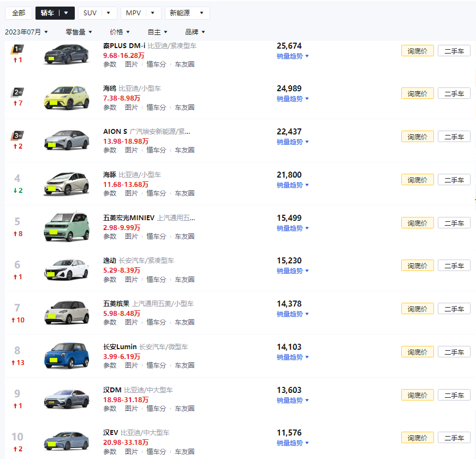Screen dimensions: 476x459
Task: Open 图片 link for 五菱缤果
Action: point(131,322)
